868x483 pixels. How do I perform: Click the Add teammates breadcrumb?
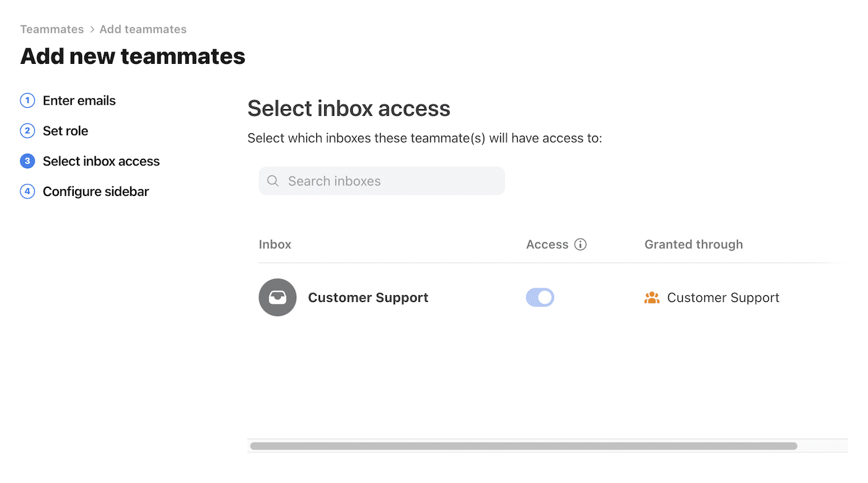pos(143,29)
